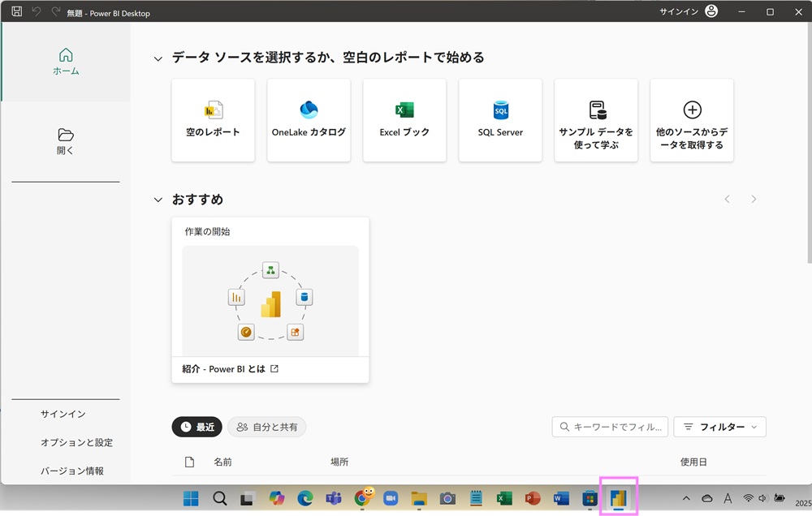The width and height of the screenshot is (812, 516).
Task: Click 他のソースからデータを取得する tile
Action: click(x=692, y=120)
